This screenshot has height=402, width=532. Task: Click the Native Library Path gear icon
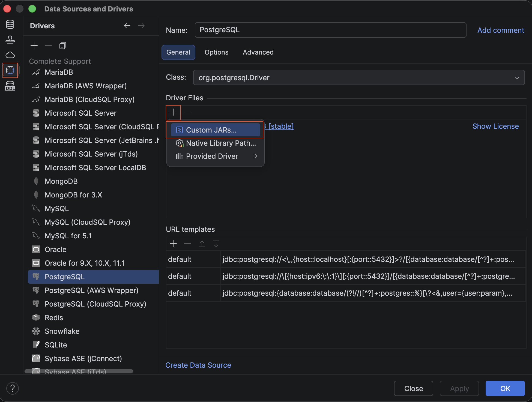tap(180, 143)
